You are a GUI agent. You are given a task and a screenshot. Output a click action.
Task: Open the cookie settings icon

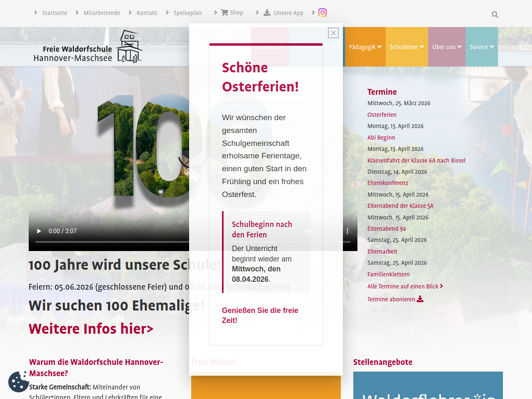point(18,382)
